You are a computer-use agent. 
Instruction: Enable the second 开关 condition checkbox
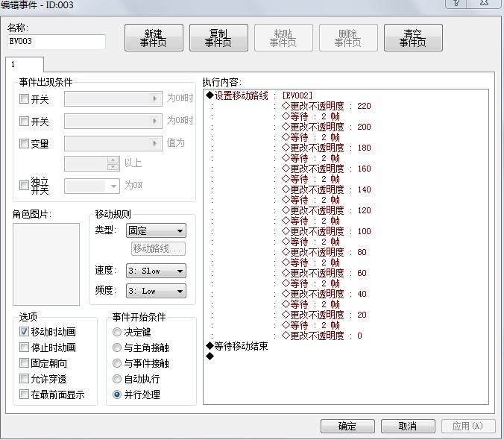[x=24, y=121]
